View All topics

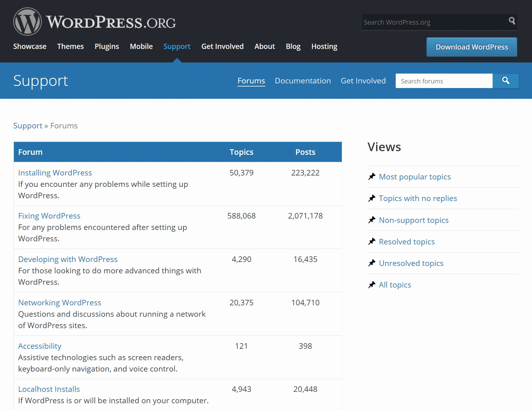[395, 285]
